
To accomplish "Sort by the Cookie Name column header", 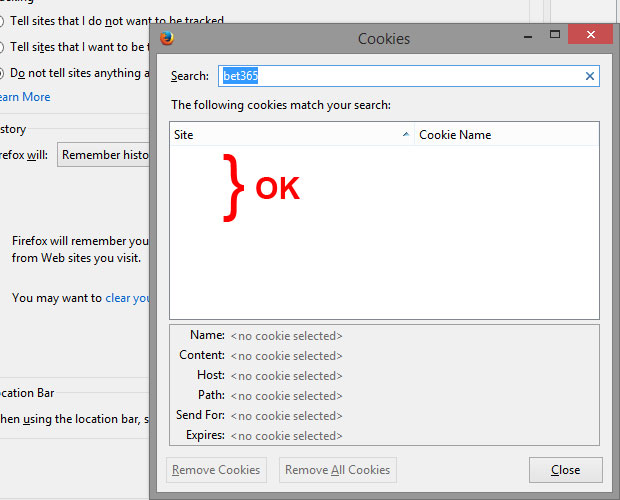I will coord(507,135).
